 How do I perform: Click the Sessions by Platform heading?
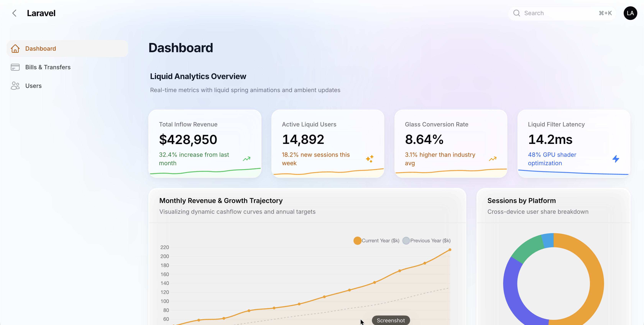click(x=522, y=201)
